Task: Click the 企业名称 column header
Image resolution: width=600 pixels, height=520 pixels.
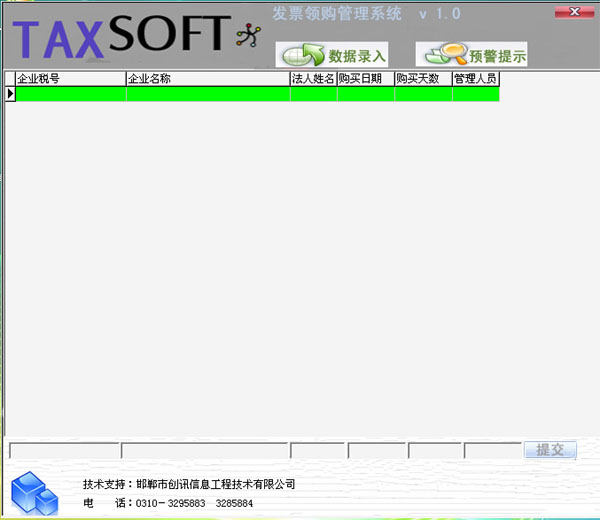Action: point(208,78)
